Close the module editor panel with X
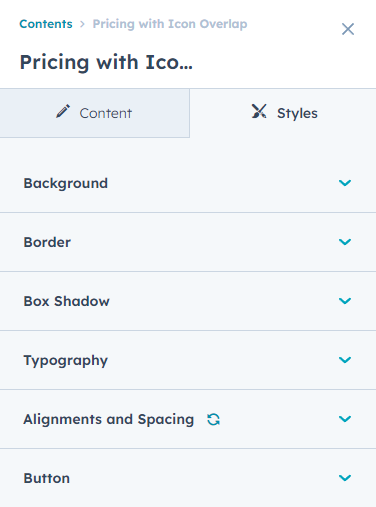This screenshot has width=376, height=507. 348,29
